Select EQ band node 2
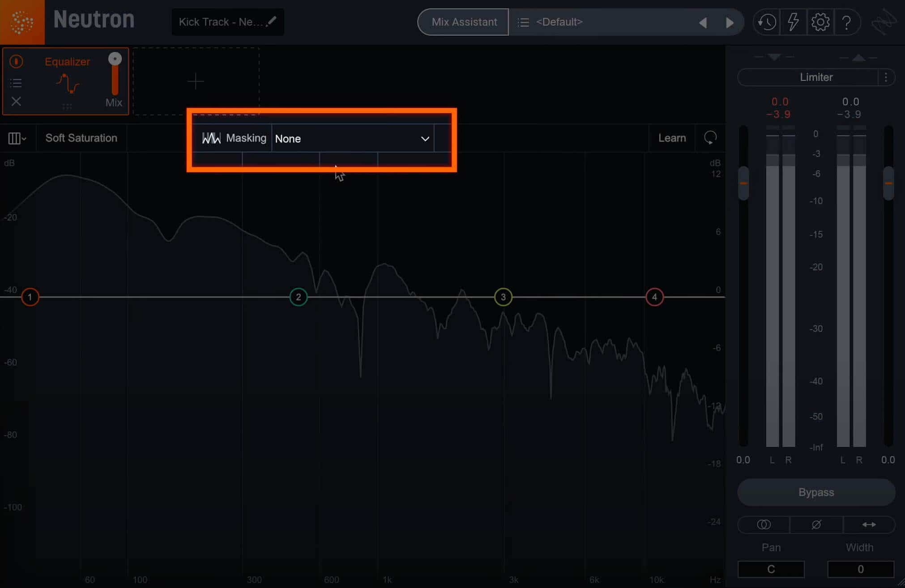The height and width of the screenshot is (588, 905). coord(298,297)
